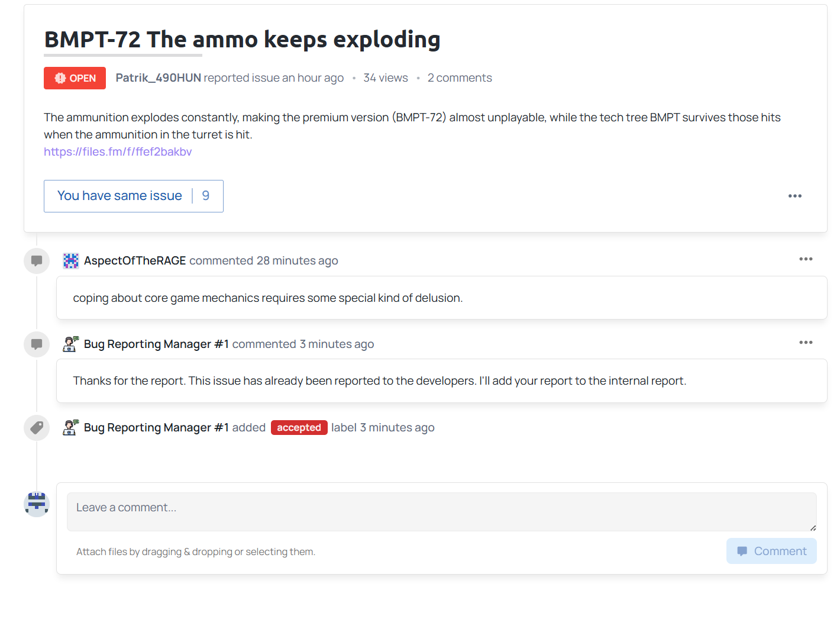Focus the 'Leave a comment...' text field
This screenshot has height=619, width=840.
[441, 512]
